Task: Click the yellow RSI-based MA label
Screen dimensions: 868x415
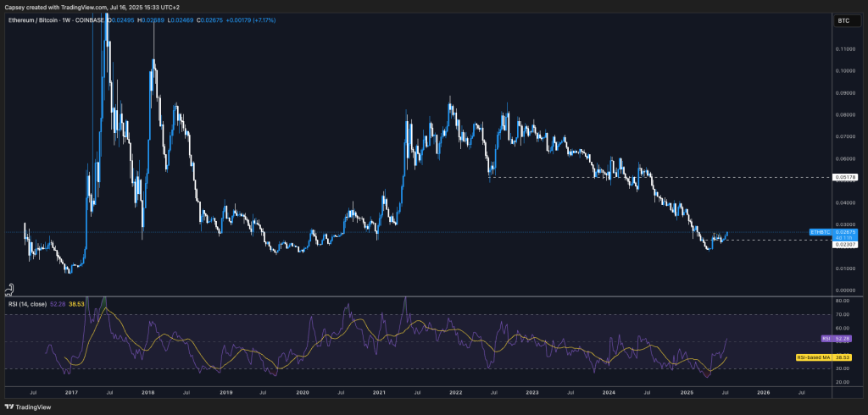Action: (x=814, y=357)
